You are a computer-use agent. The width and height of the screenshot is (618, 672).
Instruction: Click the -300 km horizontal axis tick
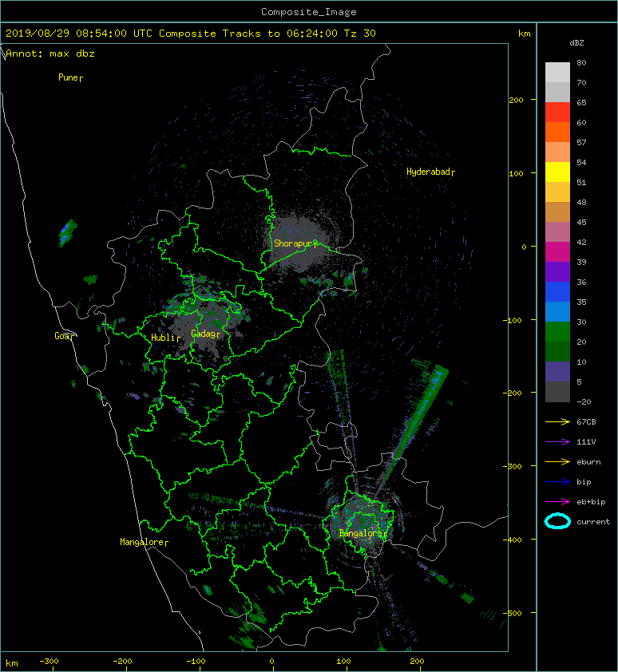(49, 662)
